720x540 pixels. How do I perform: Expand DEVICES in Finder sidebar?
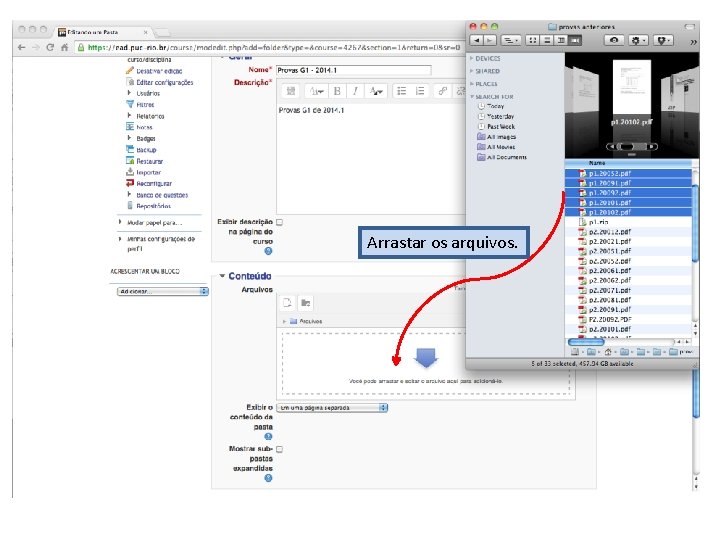472,58
